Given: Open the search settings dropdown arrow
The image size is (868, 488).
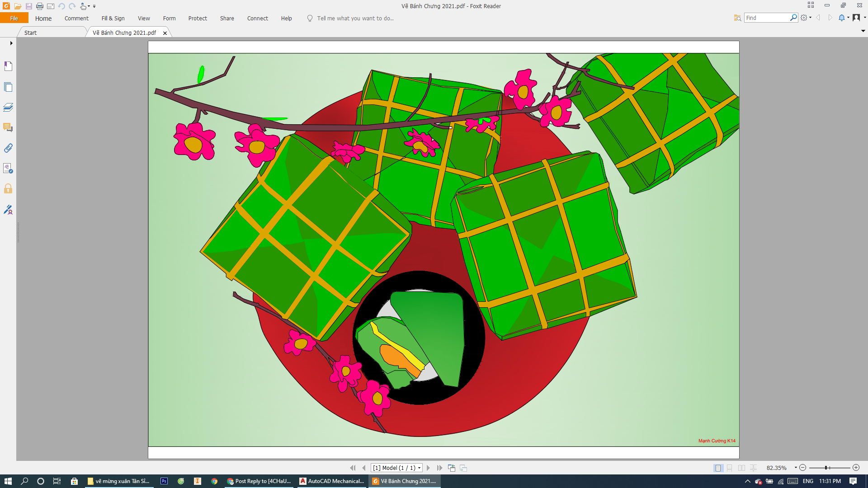Looking at the screenshot, I should pyautogui.click(x=810, y=18).
